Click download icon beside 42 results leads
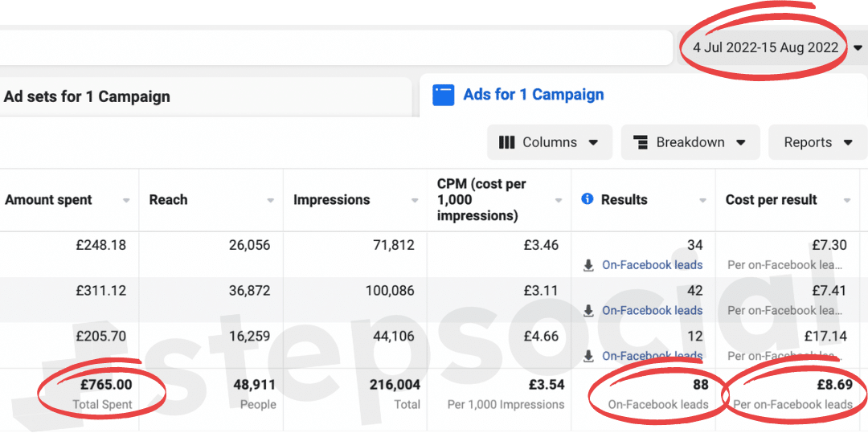 click(x=588, y=311)
